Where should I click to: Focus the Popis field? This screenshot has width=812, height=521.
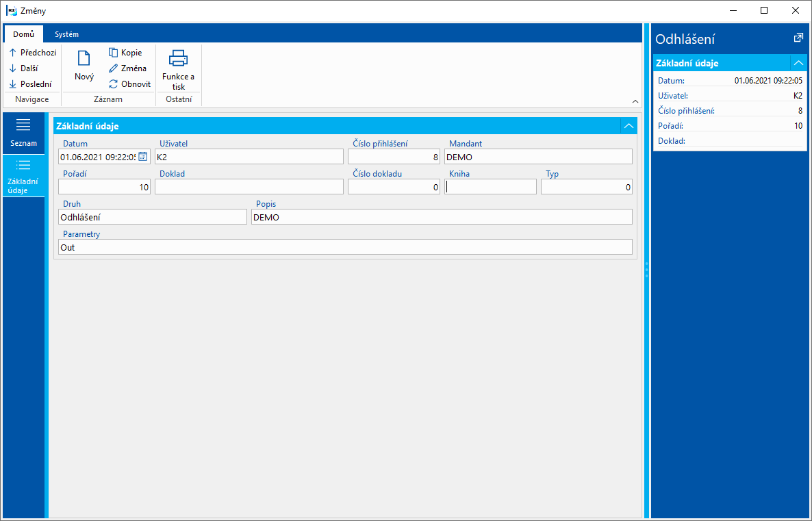click(442, 217)
